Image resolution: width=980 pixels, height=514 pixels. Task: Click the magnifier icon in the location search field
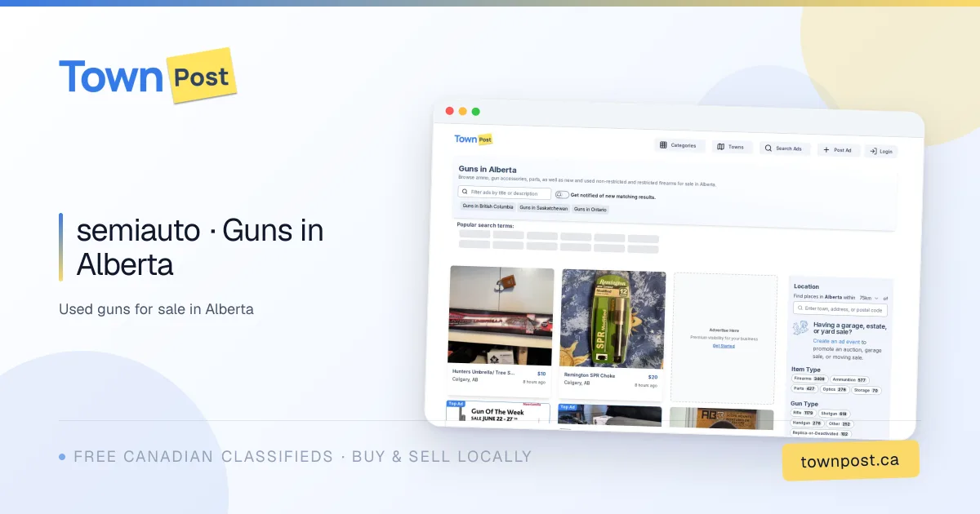point(800,309)
